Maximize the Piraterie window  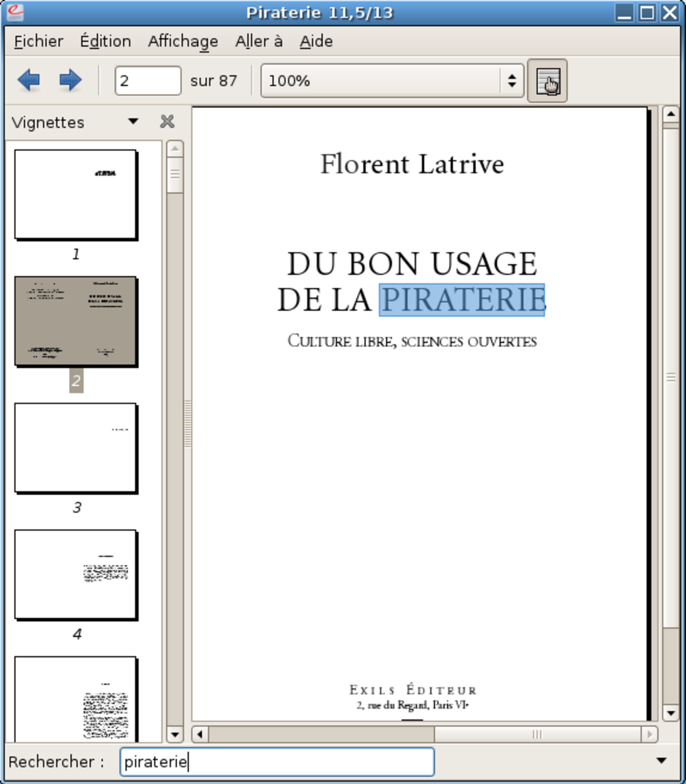[647, 13]
